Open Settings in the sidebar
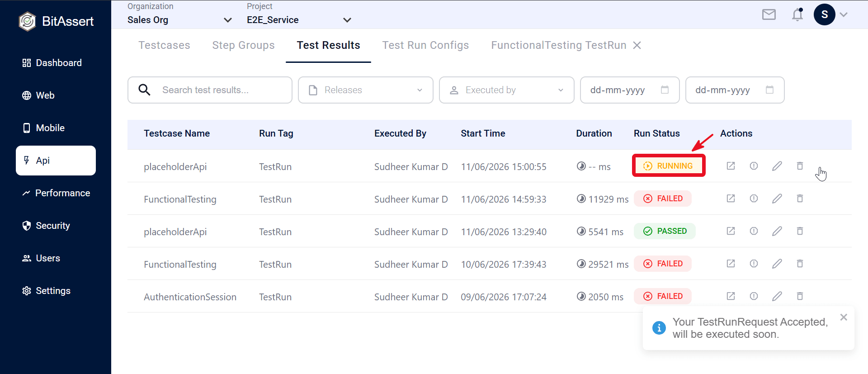This screenshot has height=374, width=868. pos(56,291)
